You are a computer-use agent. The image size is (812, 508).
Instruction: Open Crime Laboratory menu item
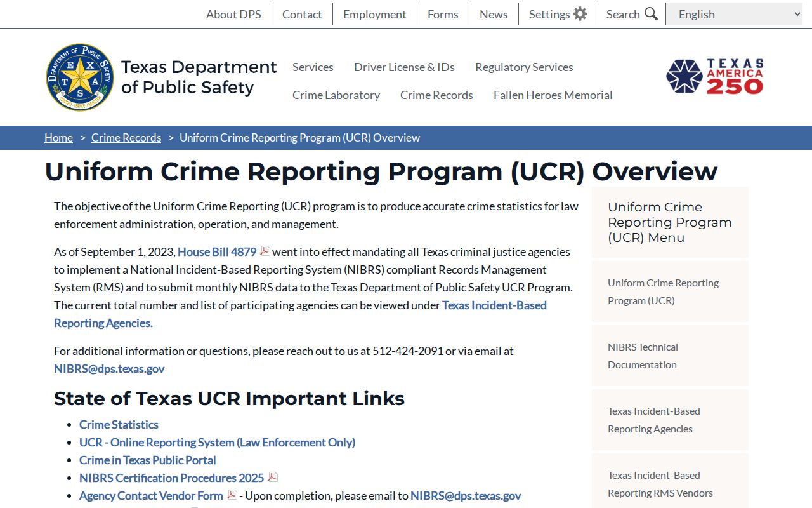[x=336, y=95]
